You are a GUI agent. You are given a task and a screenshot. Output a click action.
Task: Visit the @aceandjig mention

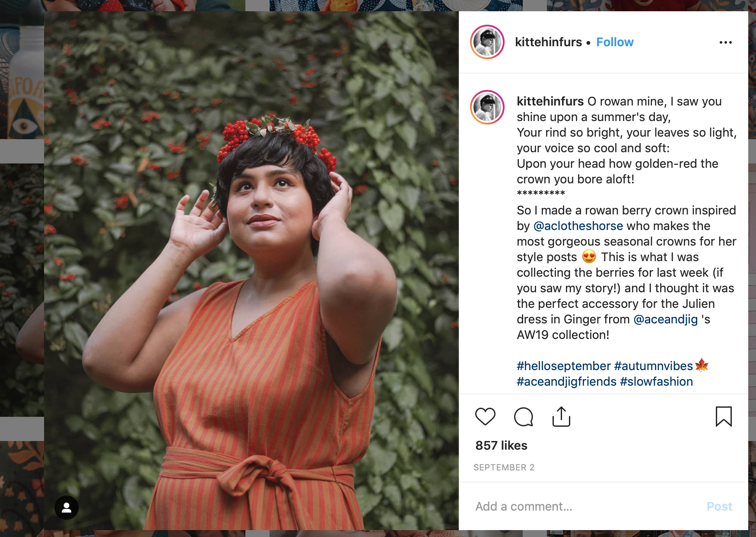tap(665, 320)
